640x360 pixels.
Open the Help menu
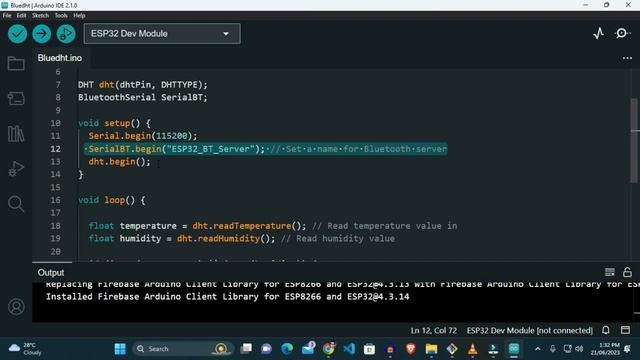pyautogui.click(x=79, y=16)
